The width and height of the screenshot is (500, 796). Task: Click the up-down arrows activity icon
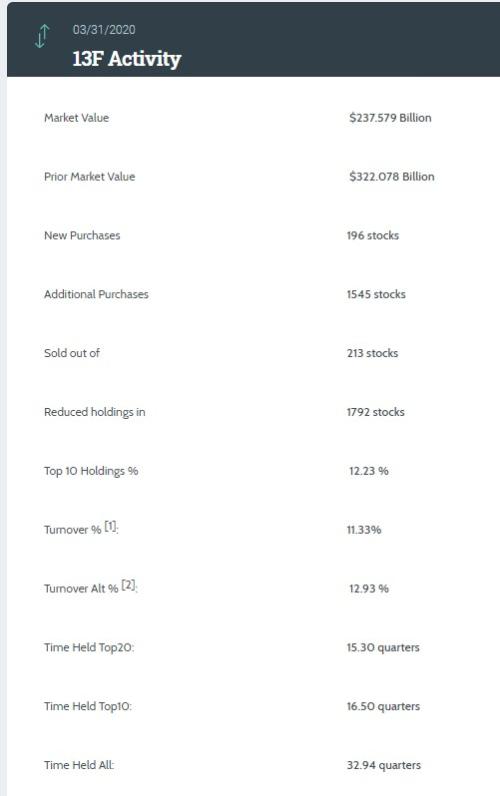click(x=42, y=36)
